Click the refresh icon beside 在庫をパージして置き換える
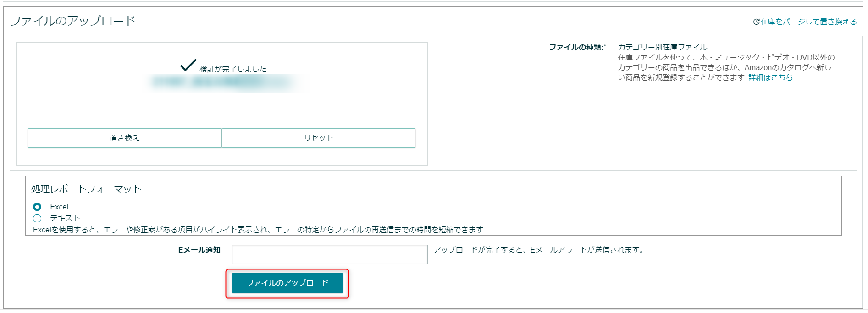868x313 pixels. click(757, 22)
